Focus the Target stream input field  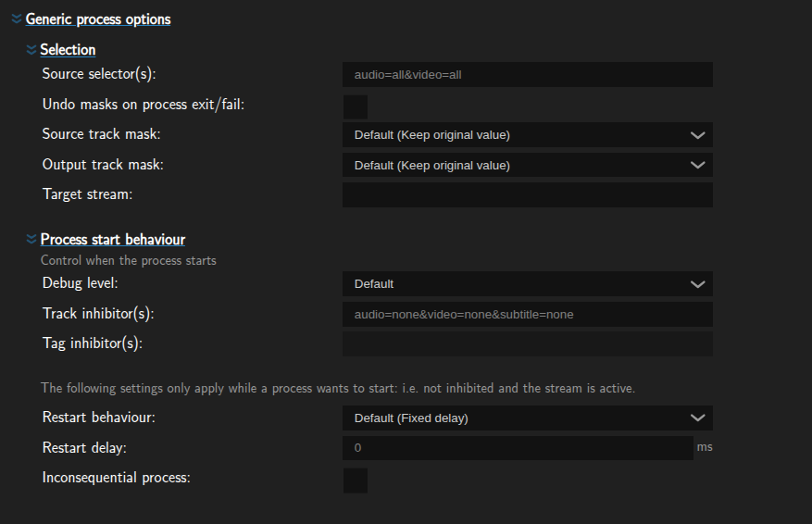coord(528,194)
